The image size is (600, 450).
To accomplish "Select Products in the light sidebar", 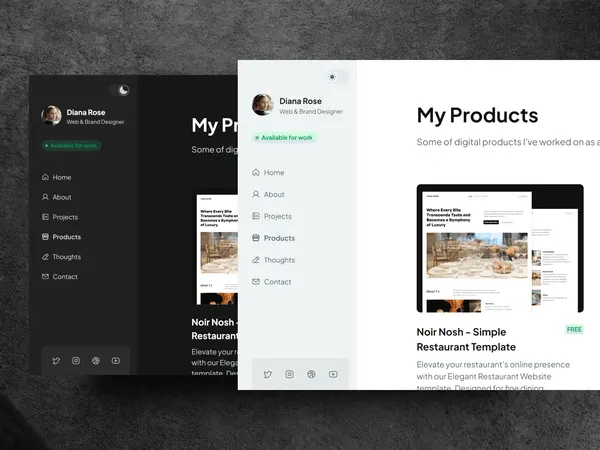I will click(x=273, y=238).
